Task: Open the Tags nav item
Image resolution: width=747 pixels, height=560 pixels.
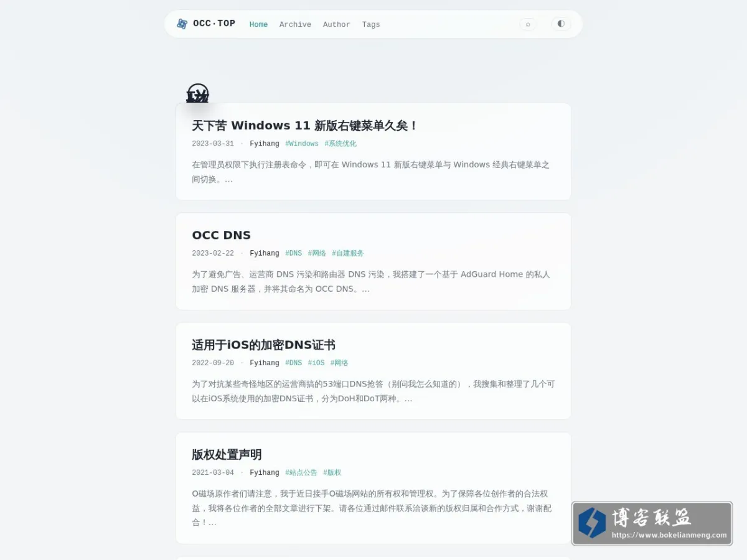Action: tap(371, 24)
